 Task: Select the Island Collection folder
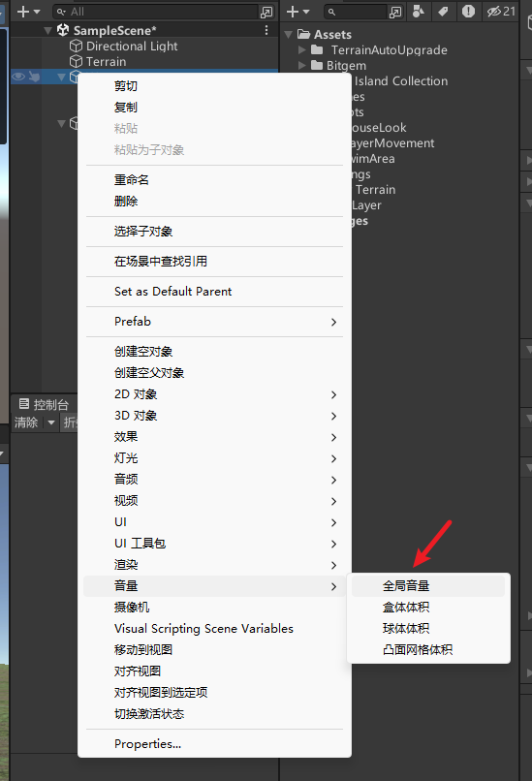[401, 80]
